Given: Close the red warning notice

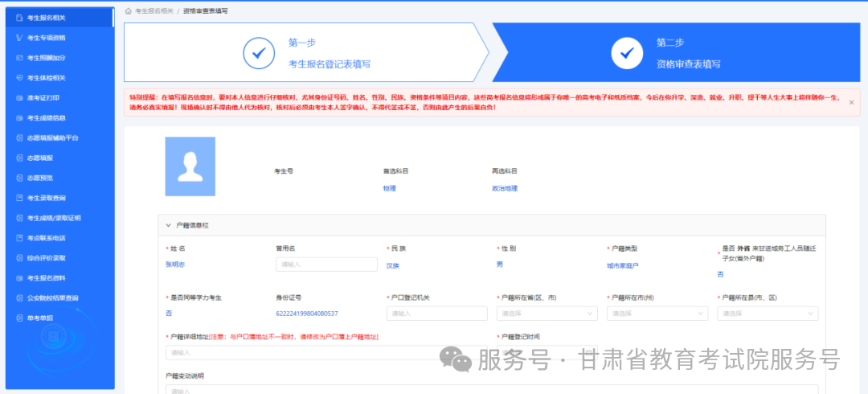Looking at the screenshot, I should [851, 102].
